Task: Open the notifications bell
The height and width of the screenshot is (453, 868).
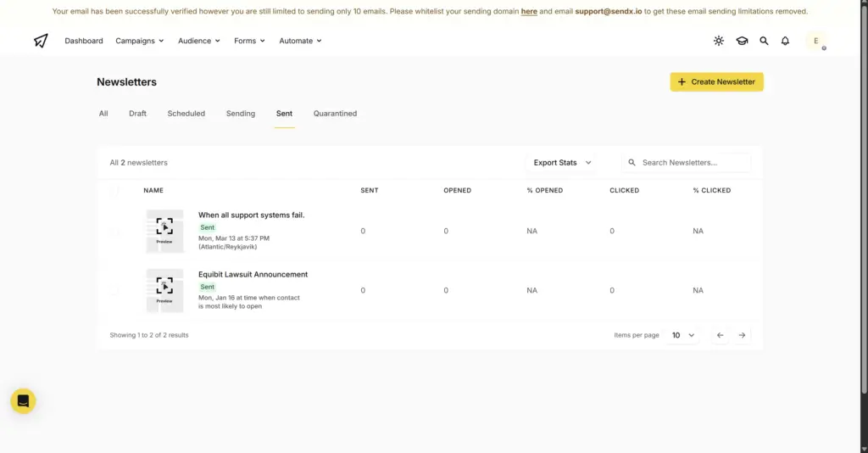Action: point(785,41)
